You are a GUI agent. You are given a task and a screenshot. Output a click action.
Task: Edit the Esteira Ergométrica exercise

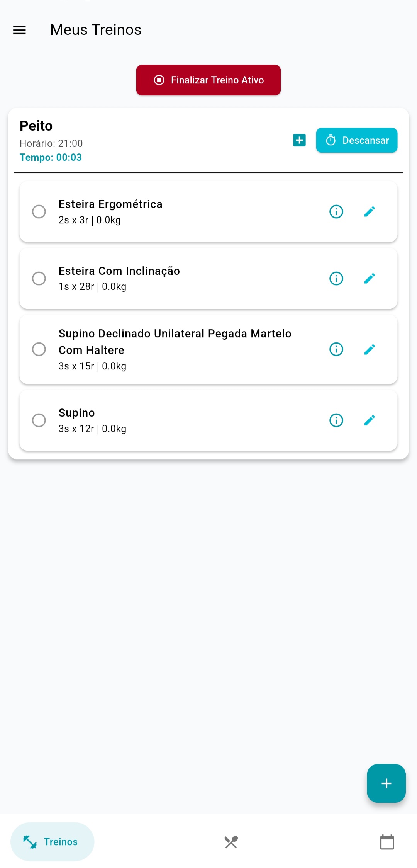[x=370, y=211]
